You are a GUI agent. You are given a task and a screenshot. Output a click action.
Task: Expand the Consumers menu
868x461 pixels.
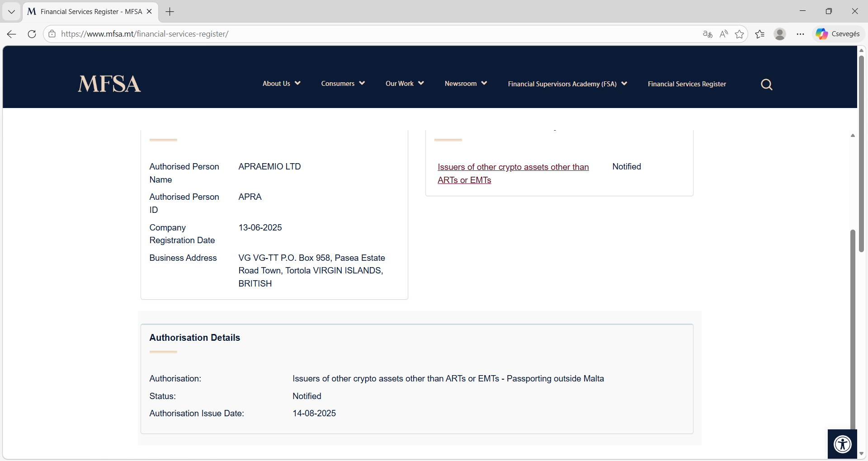pyautogui.click(x=343, y=84)
